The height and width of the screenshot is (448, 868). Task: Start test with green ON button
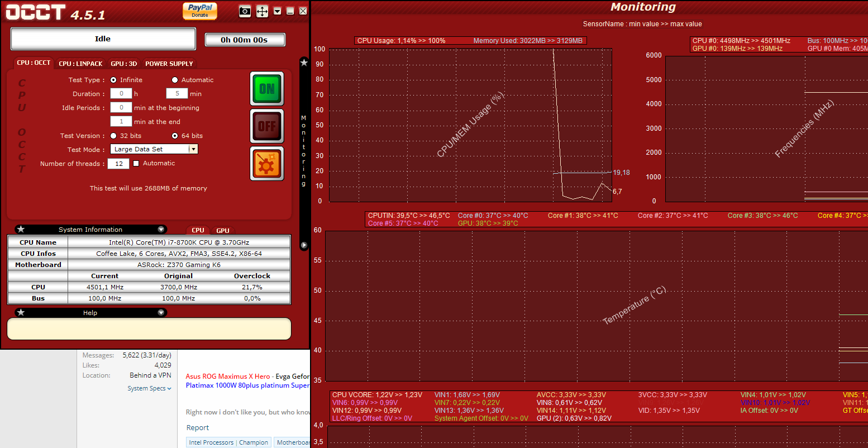tap(267, 89)
